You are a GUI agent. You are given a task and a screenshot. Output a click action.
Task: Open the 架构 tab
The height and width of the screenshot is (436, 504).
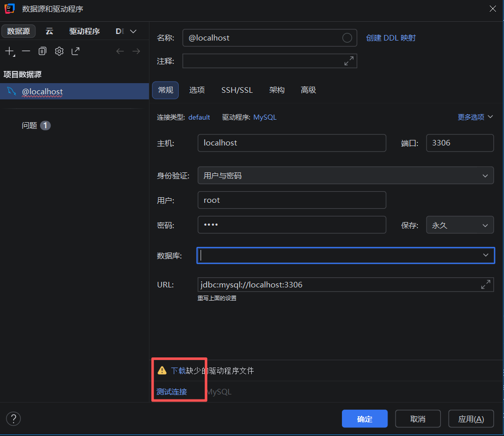point(277,90)
